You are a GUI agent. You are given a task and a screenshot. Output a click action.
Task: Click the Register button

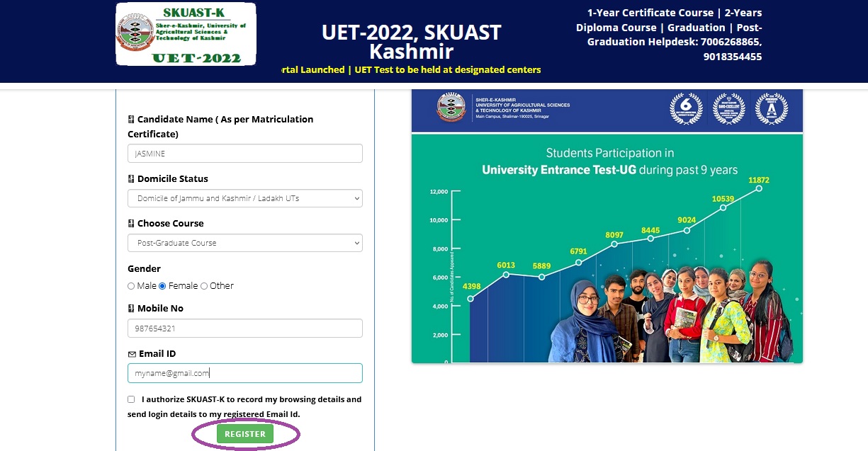click(245, 434)
